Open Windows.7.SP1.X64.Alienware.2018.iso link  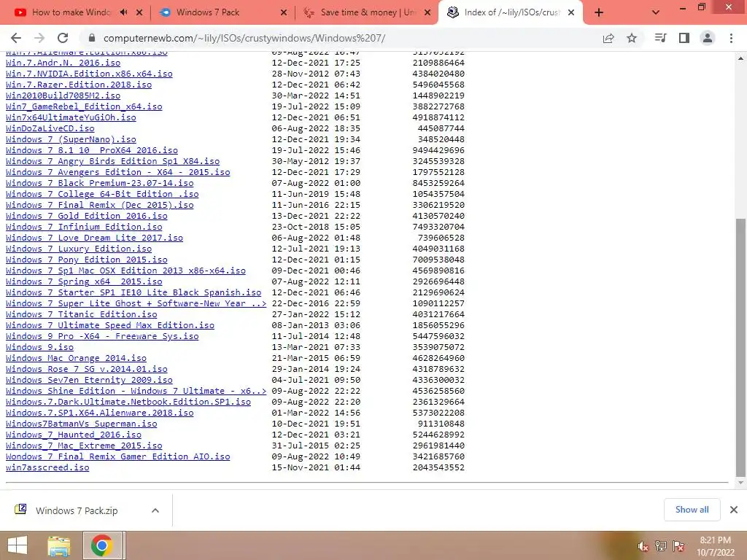pyautogui.click(x=99, y=413)
